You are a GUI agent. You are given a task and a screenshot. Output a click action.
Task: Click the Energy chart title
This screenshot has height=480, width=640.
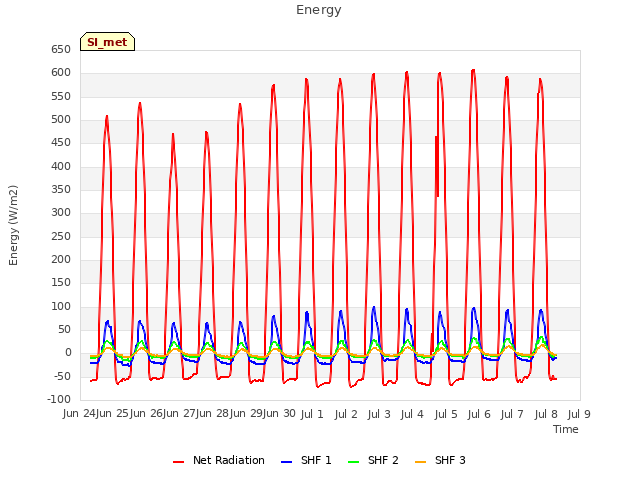click(x=319, y=10)
